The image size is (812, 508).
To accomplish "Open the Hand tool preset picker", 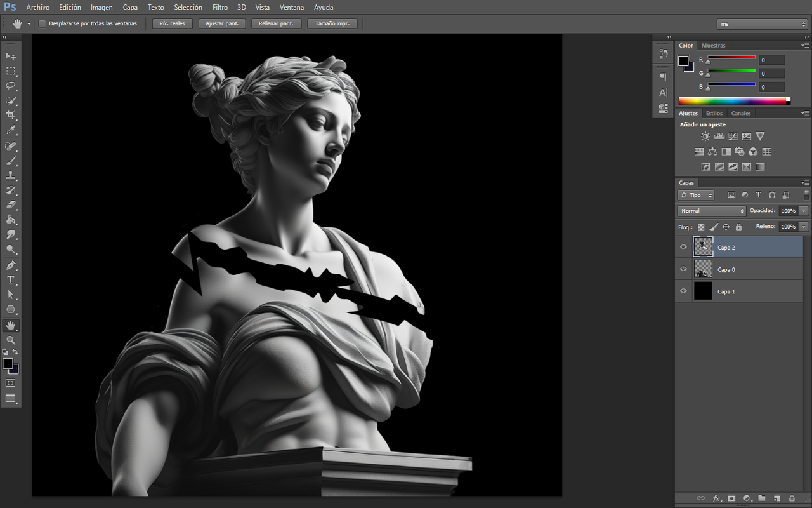I will (29, 24).
